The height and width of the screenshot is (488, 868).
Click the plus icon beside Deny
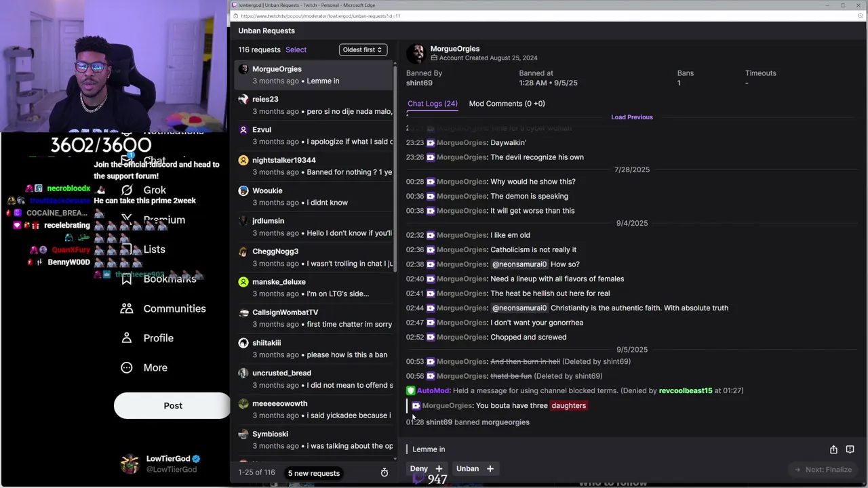439,468
